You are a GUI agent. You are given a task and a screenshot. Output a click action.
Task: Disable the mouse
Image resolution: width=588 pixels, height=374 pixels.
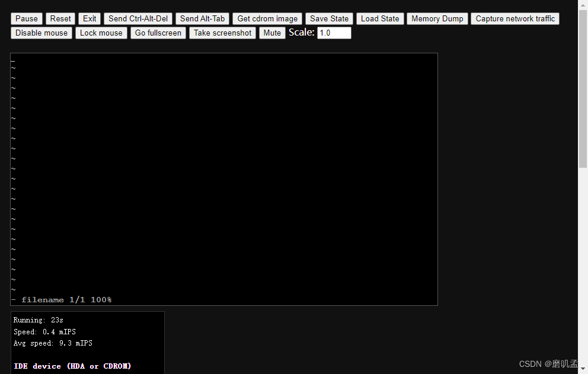(x=41, y=33)
